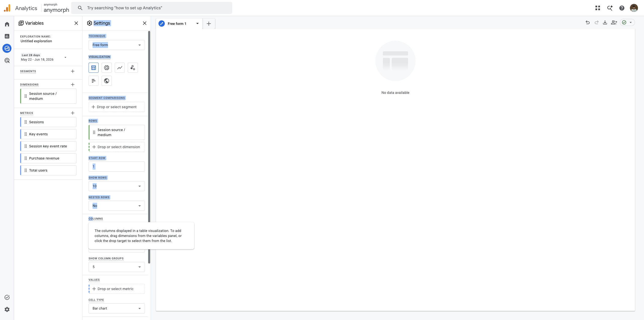The image size is (644, 320).
Task: Open the Nested rows dropdown
Action: (117, 206)
